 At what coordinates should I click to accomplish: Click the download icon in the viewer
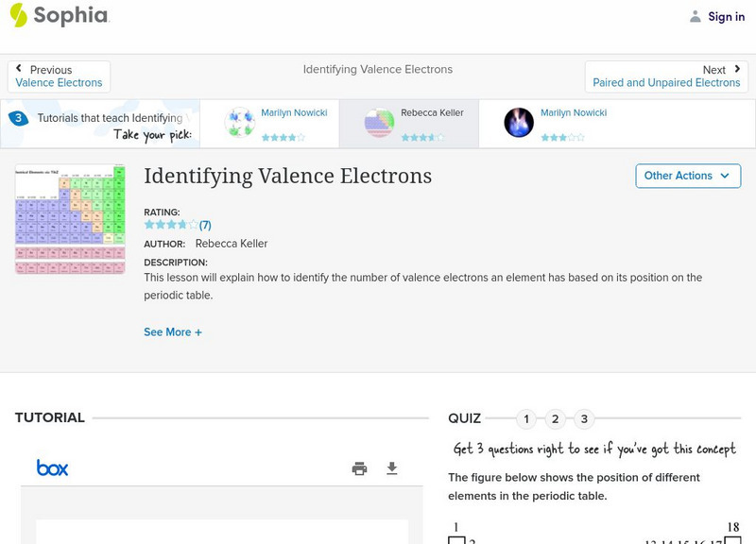[x=392, y=468]
